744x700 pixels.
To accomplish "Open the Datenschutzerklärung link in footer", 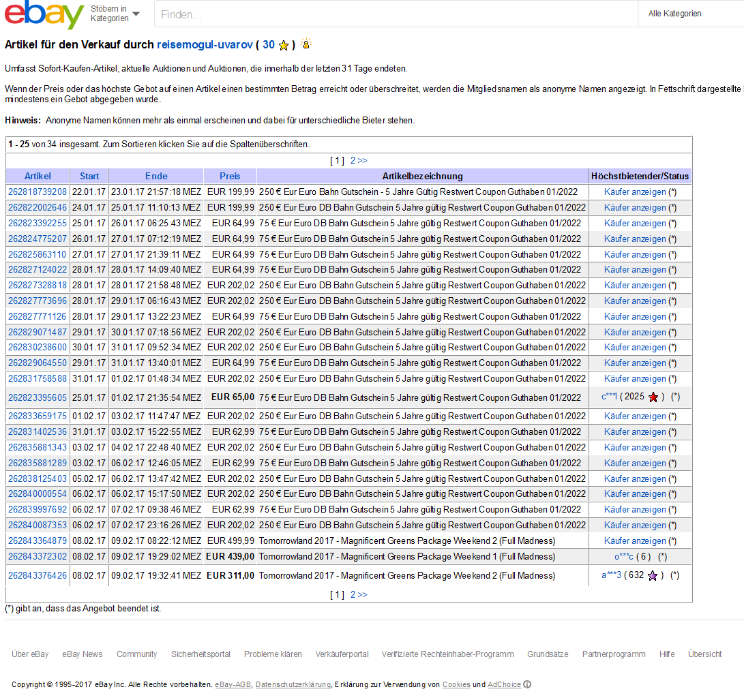I will (293, 684).
